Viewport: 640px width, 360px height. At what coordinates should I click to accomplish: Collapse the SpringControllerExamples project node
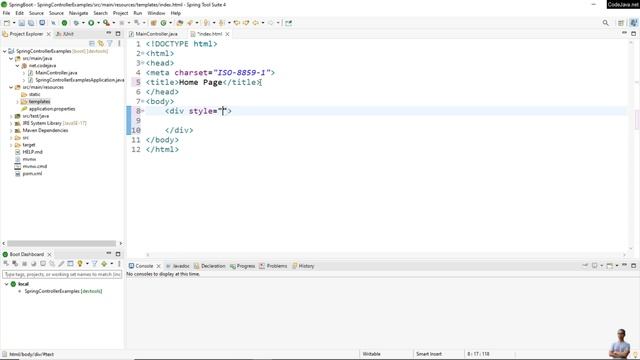tap(4, 51)
